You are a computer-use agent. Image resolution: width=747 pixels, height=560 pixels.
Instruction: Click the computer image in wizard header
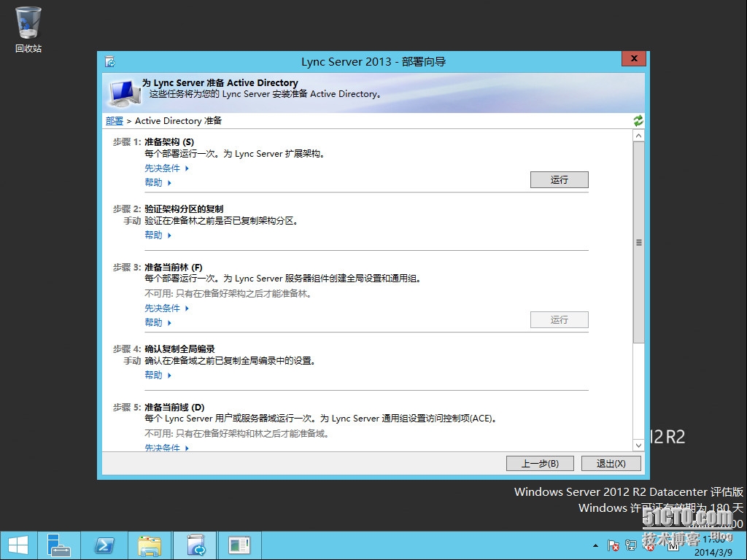(124, 93)
